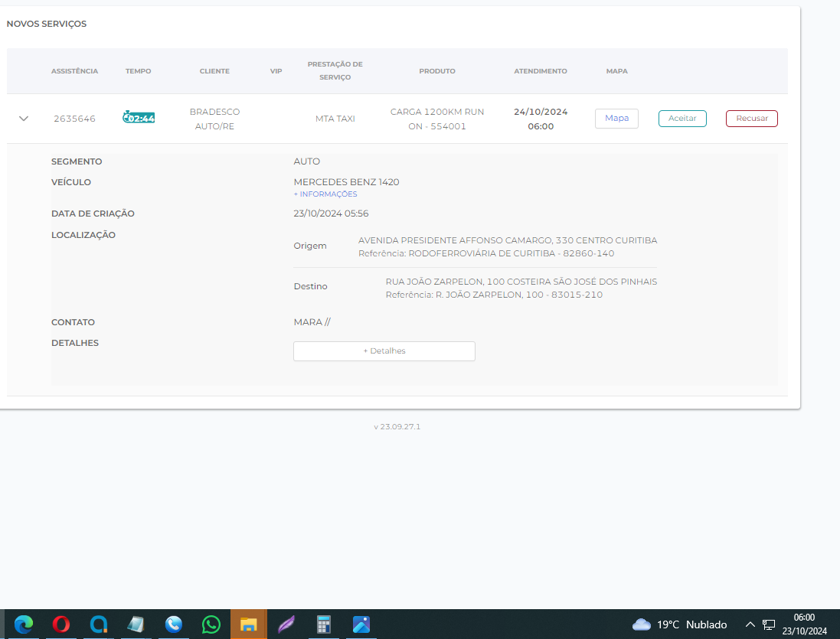Open the taskbar clock 06:00 23/10/2024

coord(804,624)
